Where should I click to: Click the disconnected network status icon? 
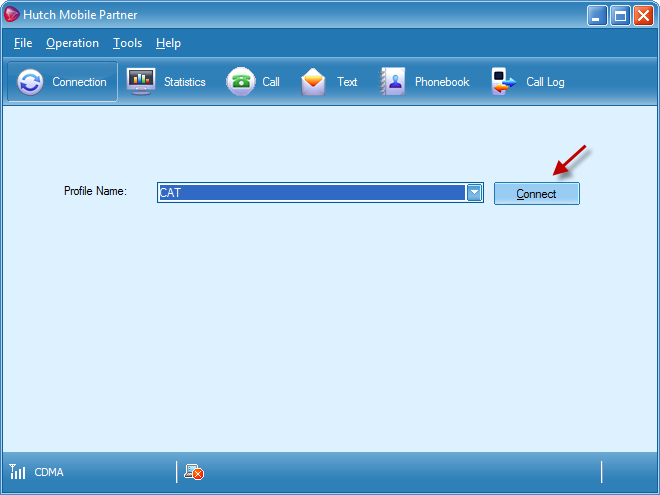coord(194,472)
